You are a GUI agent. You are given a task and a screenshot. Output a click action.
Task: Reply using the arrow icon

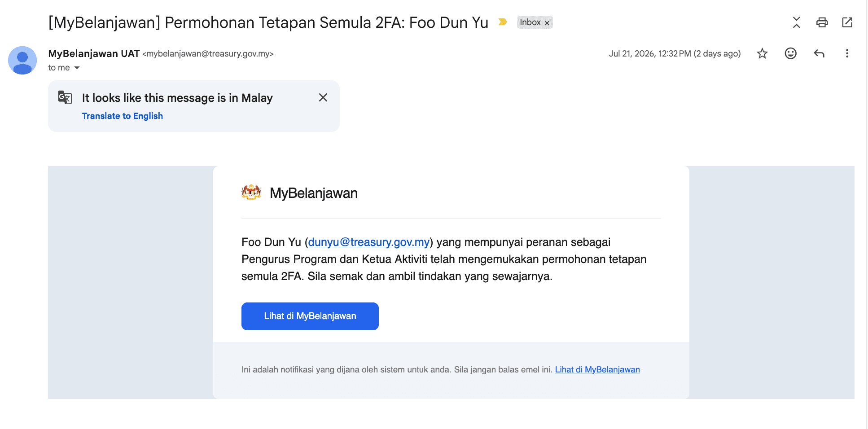tap(819, 53)
